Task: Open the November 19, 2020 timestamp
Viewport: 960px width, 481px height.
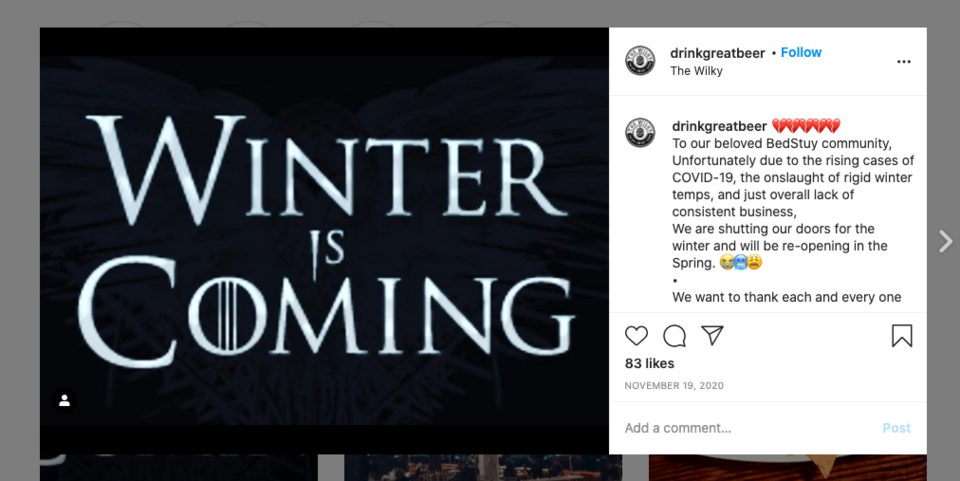Action: tap(674, 386)
